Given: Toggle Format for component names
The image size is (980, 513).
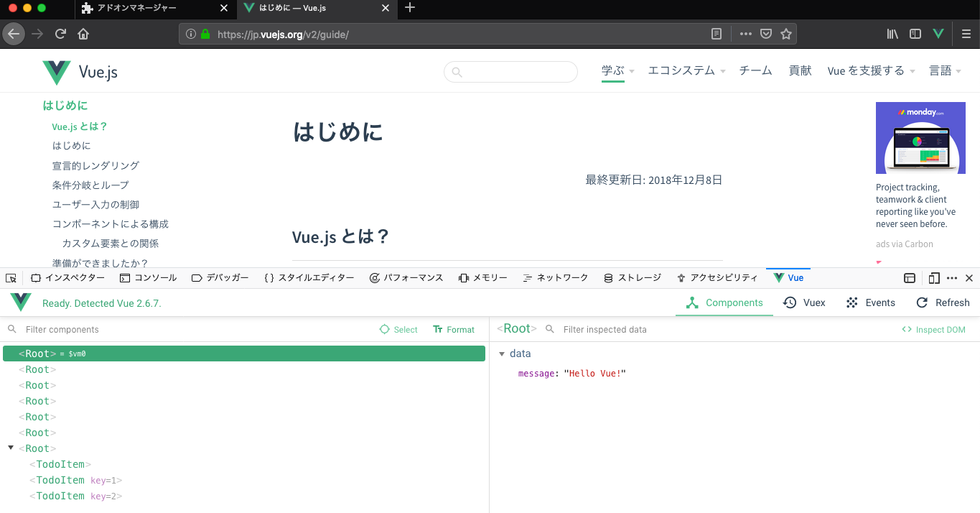Looking at the screenshot, I should click(453, 329).
